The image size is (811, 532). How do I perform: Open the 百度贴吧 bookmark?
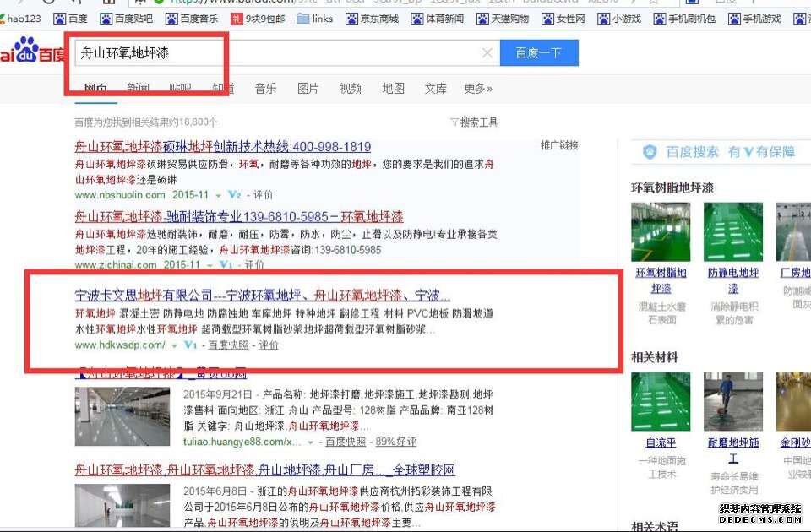click(x=127, y=19)
